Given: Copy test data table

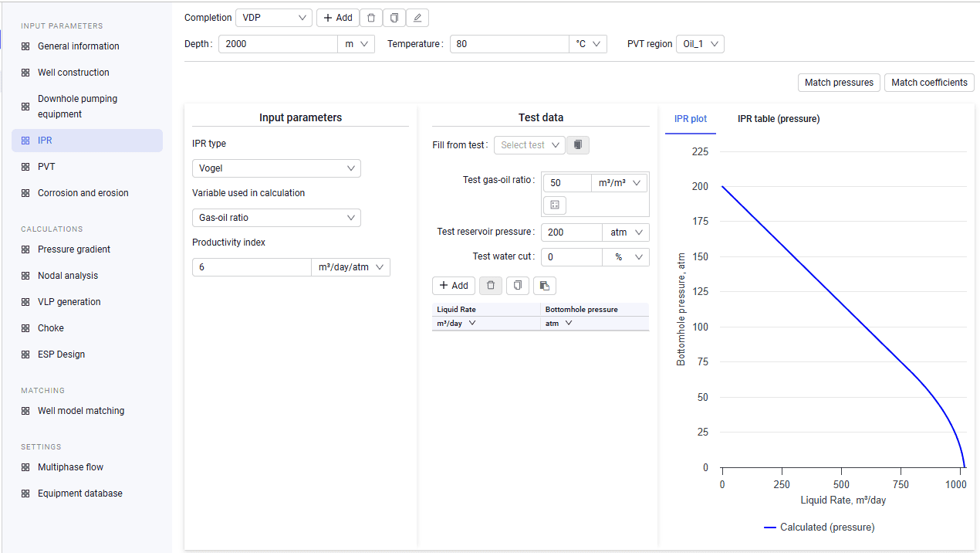Looking at the screenshot, I should coord(518,285).
